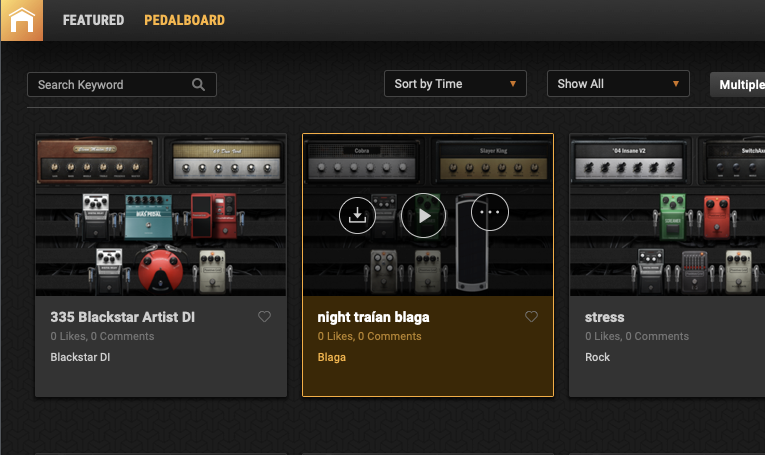Open the PEDALBOARD tab
The image size is (765, 455).
tap(184, 20)
